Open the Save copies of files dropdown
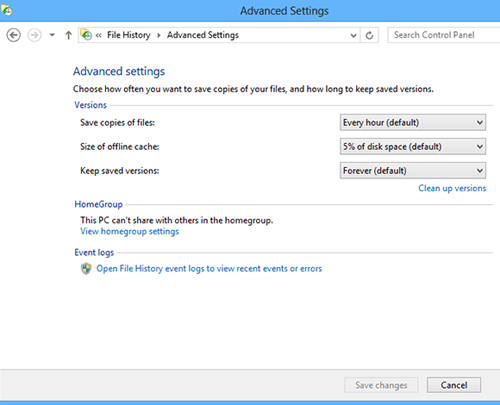Viewport: 500px width, 405px height. (x=413, y=122)
